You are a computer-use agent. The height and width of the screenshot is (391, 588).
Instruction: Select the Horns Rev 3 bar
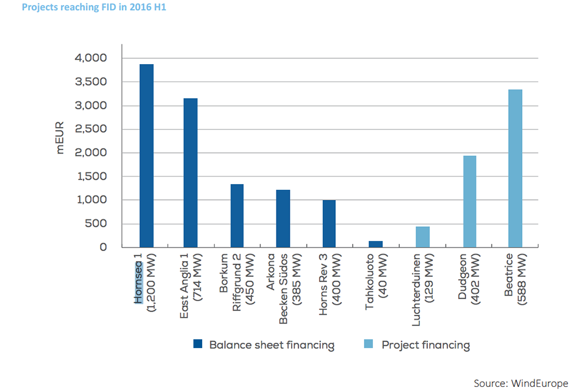click(329, 224)
